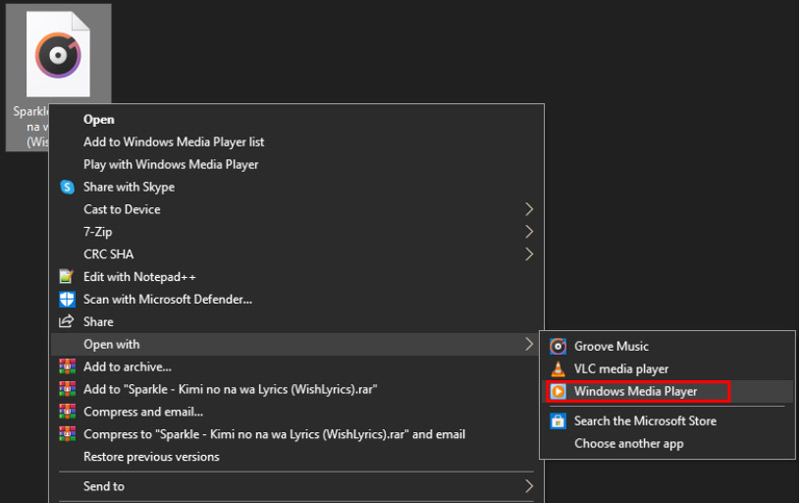Open the CRC SHA menu entry
This screenshot has width=800, height=503.
coord(297,254)
